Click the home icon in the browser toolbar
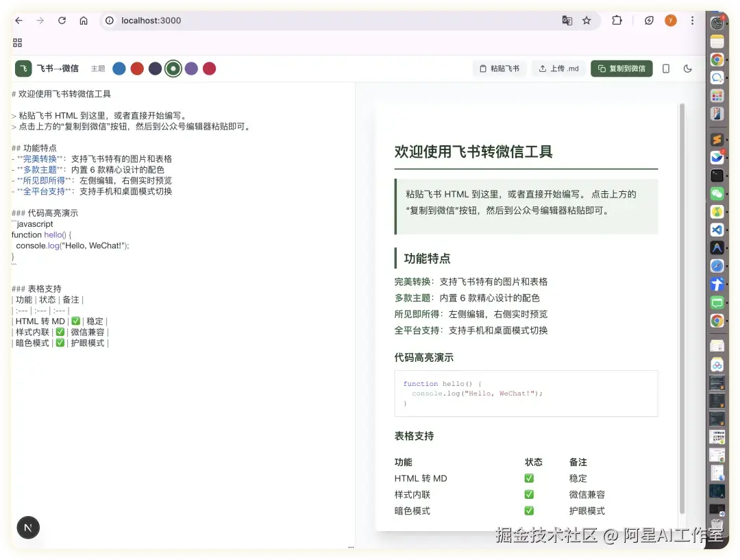 coord(82,21)
